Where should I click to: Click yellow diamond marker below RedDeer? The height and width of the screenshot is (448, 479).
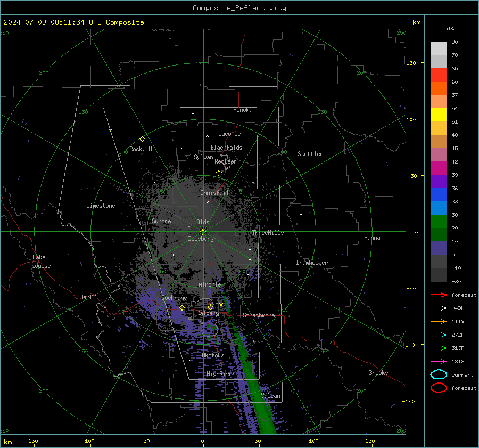219,173
